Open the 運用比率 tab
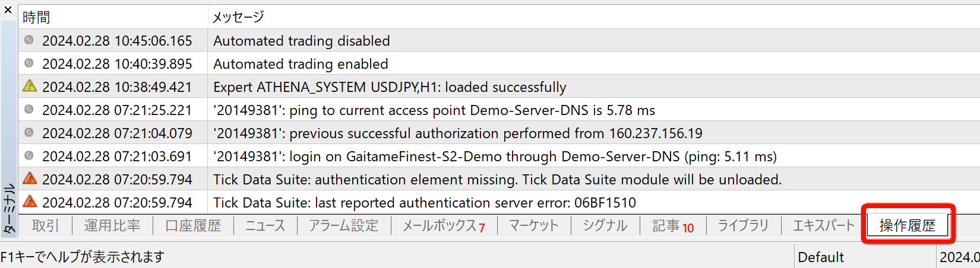Screen dimensions: 980x268 112,226
